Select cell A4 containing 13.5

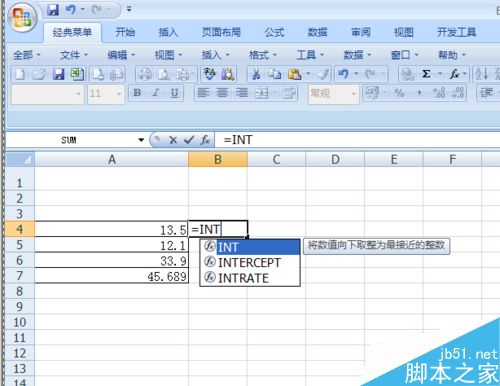click(112, 229)
